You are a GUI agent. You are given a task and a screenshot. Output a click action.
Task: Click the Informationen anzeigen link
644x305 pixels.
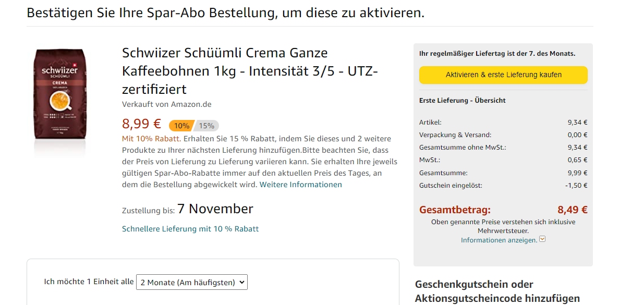499,240
